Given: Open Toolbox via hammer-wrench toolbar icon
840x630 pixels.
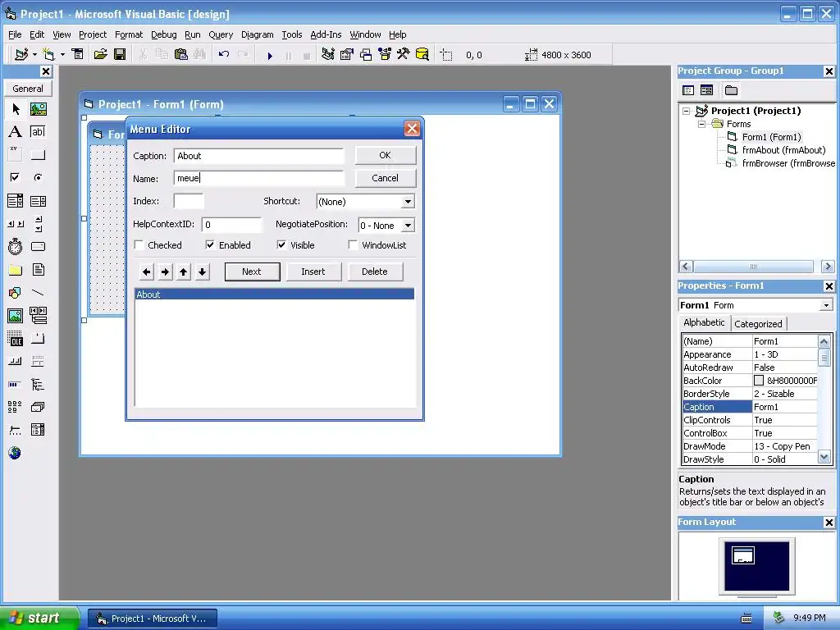Looking at the screenshot, I should (x=403, y=55).
